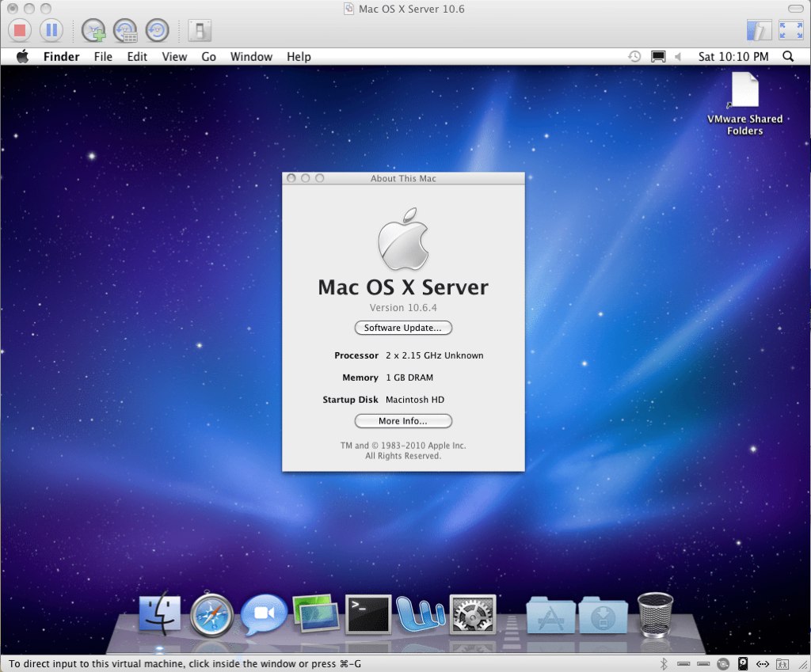This screenshot has height=672, width=811.
Task: Enter full screen mode
Action: tap(791, 31)
